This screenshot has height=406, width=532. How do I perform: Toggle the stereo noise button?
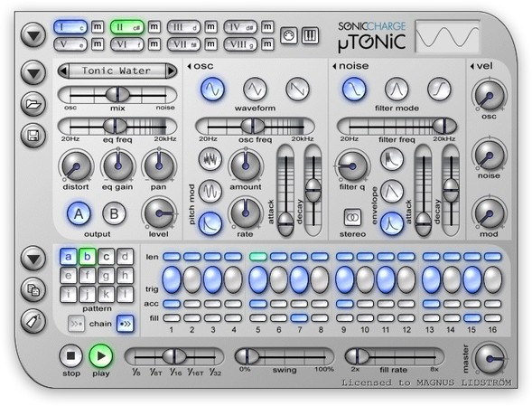(353, 217)
